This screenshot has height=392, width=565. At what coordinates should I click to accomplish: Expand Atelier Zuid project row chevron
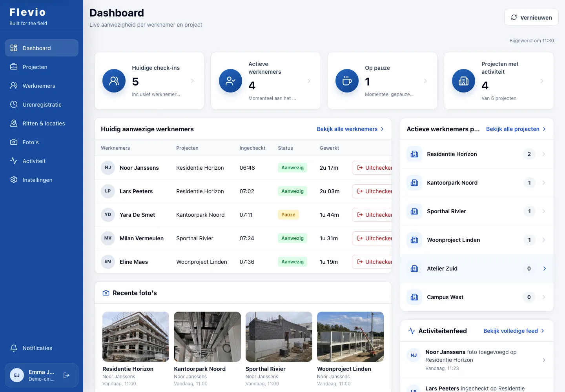tap(544, 269)
